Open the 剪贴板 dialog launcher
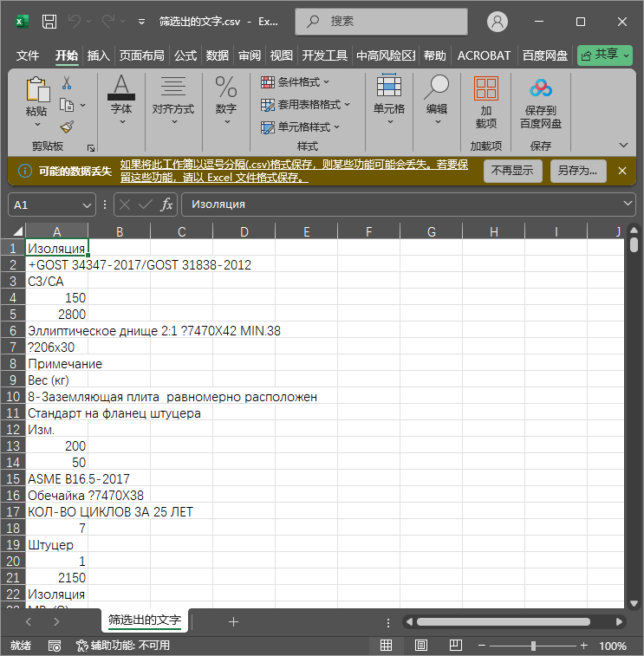644x656 pixels. tap(91, 147)
